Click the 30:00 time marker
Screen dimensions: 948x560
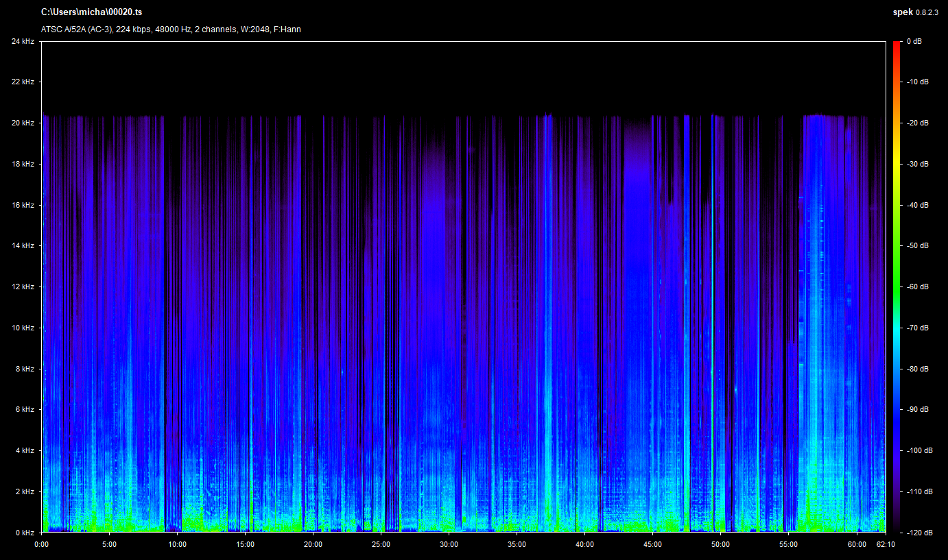(449, 545)
